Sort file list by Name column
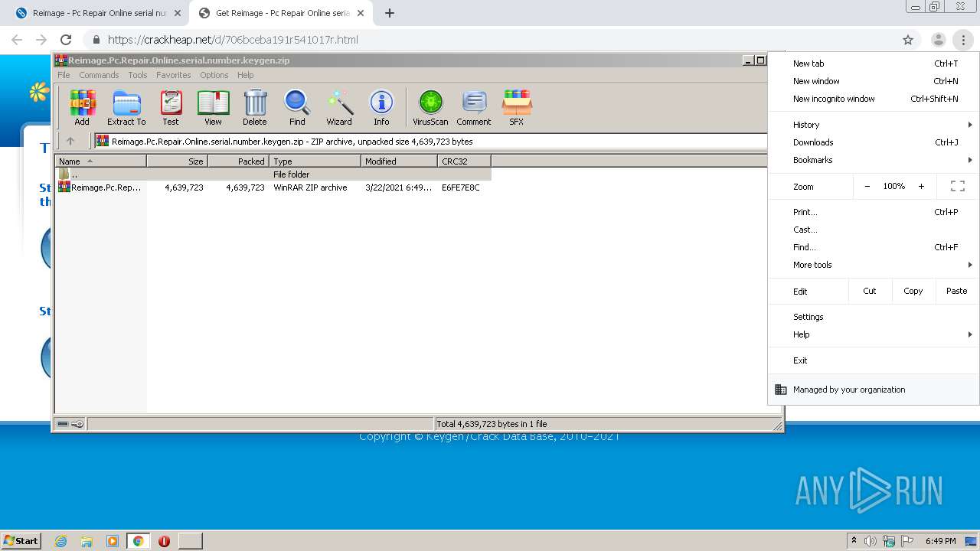This screenshot has width=980, height=551. [x=100, y=161]
